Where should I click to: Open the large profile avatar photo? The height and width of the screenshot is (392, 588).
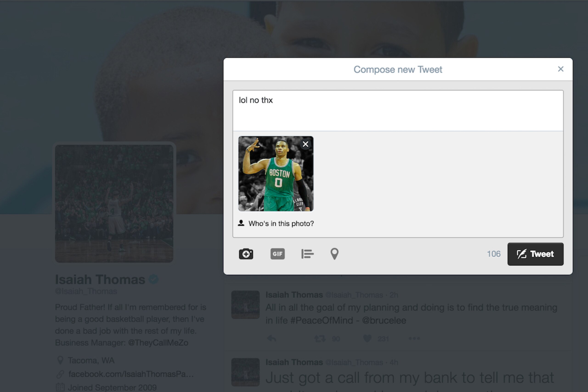point(114,203)
